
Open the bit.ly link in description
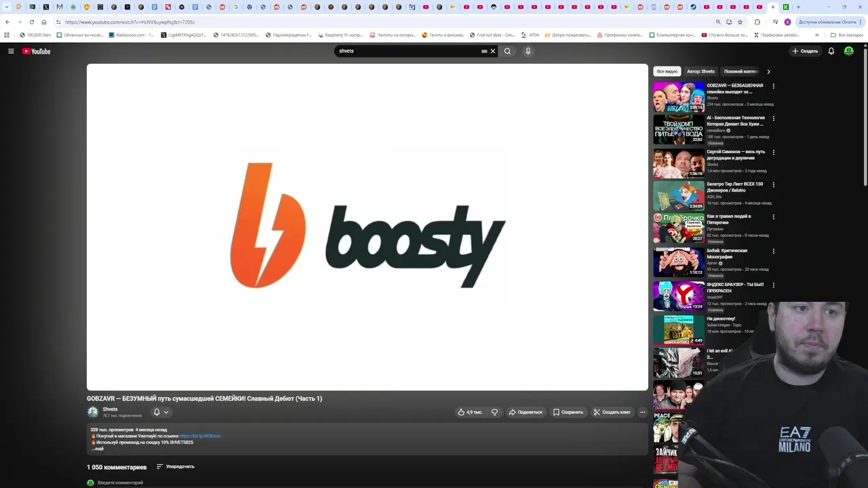click(200, 436)
